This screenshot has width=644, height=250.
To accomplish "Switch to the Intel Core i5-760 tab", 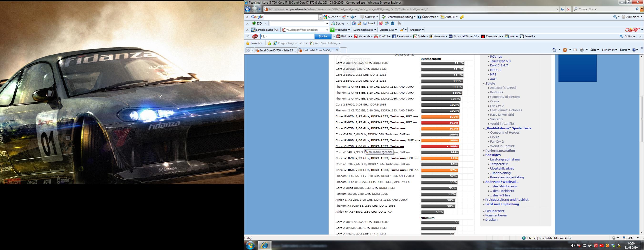I will [x=276, y=50].
